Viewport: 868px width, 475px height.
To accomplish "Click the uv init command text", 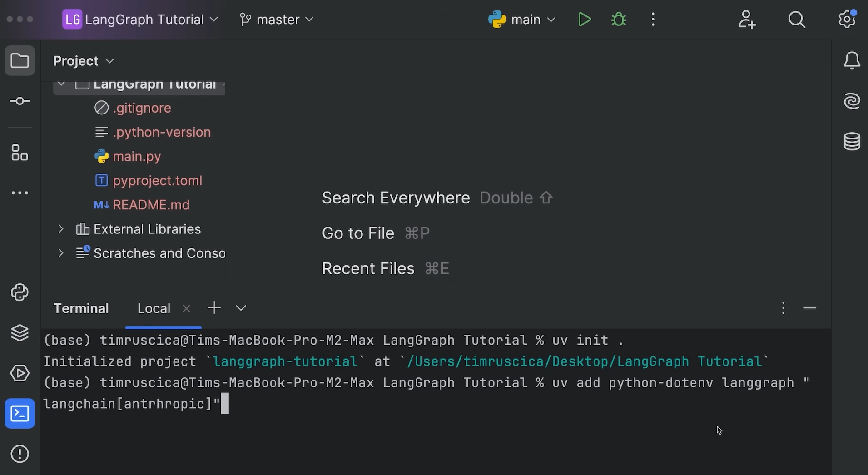I will point(588,340).
